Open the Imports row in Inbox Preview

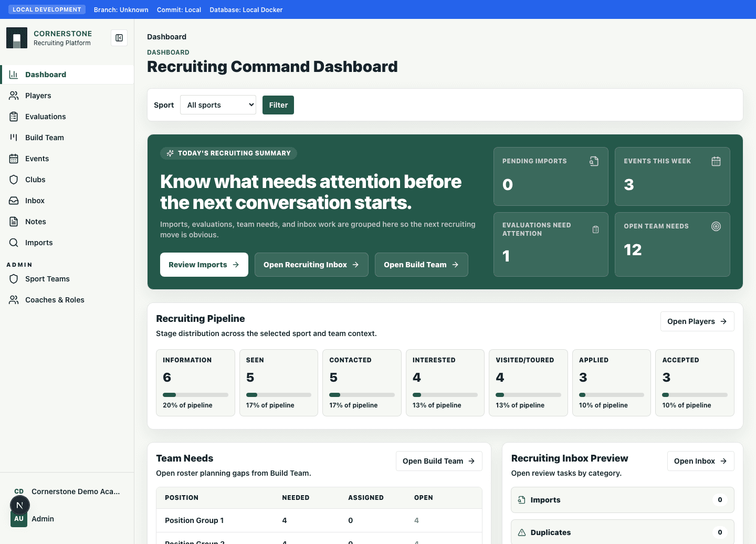click(x=623, y=500)
